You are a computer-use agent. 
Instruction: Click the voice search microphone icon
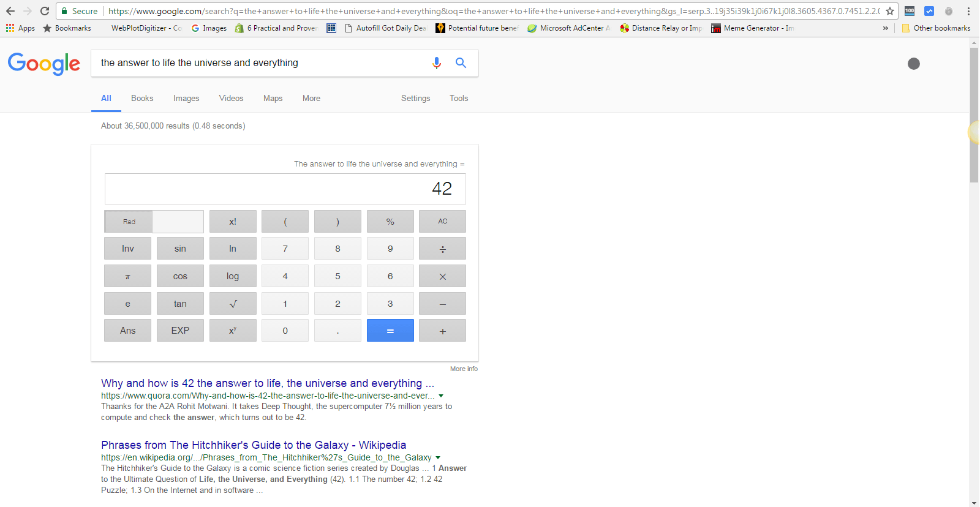(436, 63)
